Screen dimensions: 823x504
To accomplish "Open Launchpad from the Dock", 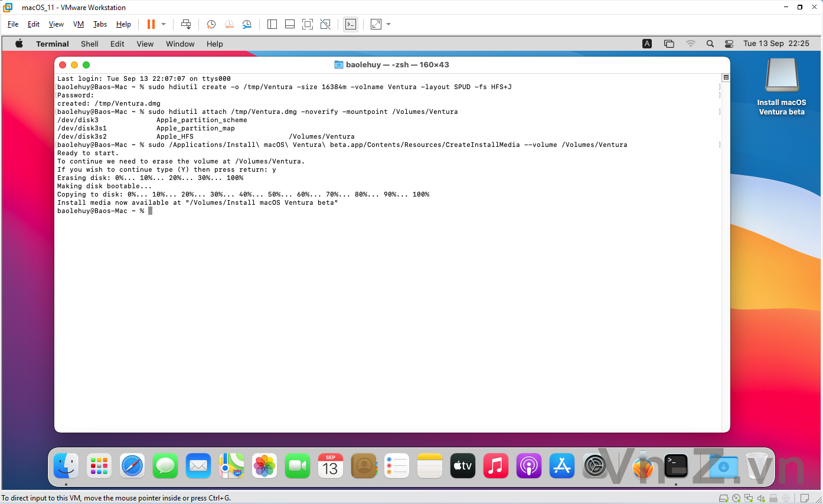I will click(99, 466).
